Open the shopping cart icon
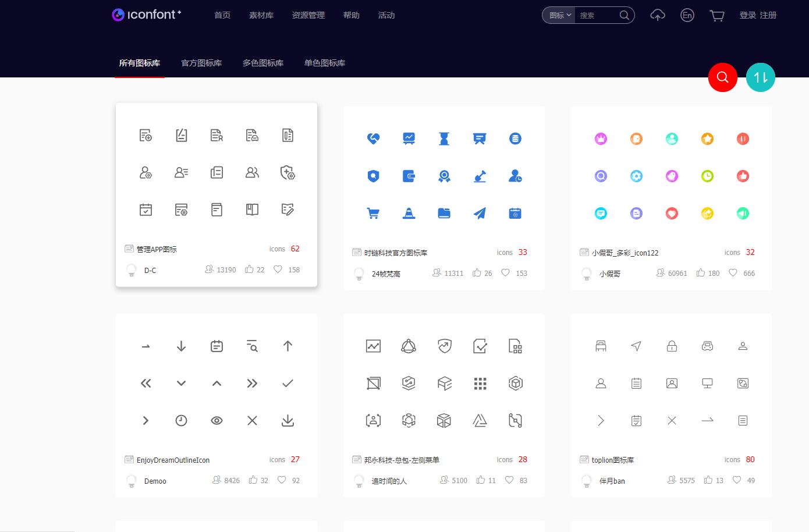Image resolution: width=809 pixels, height=532 pixels. 716,16
